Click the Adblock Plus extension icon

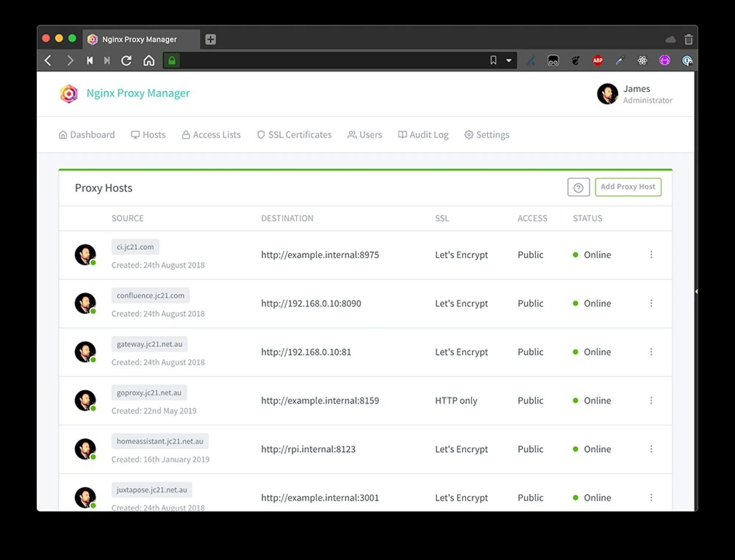pyautogui.click(x=598, y=60)
